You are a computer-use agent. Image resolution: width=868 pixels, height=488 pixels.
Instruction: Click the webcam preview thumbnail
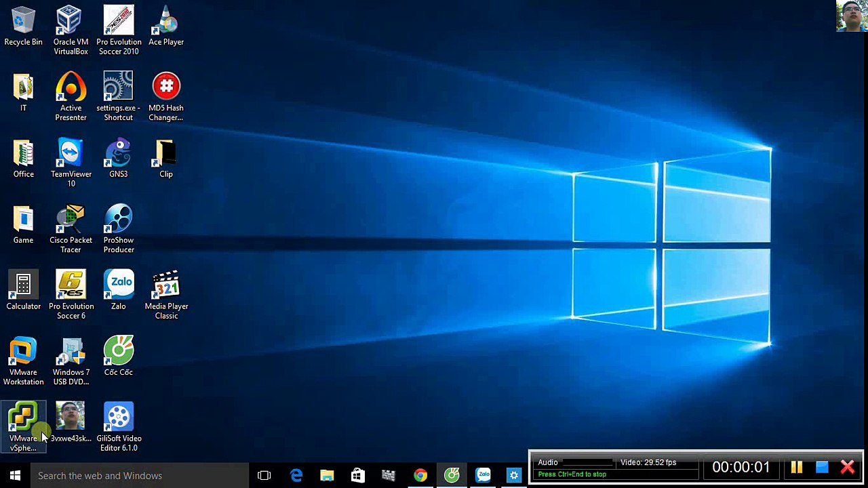[852, 16]
